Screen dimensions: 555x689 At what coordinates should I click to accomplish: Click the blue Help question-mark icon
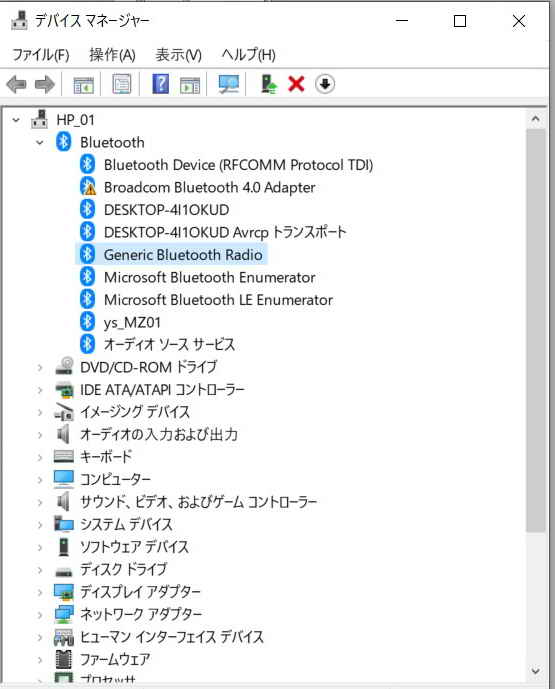tap(160, 83)
